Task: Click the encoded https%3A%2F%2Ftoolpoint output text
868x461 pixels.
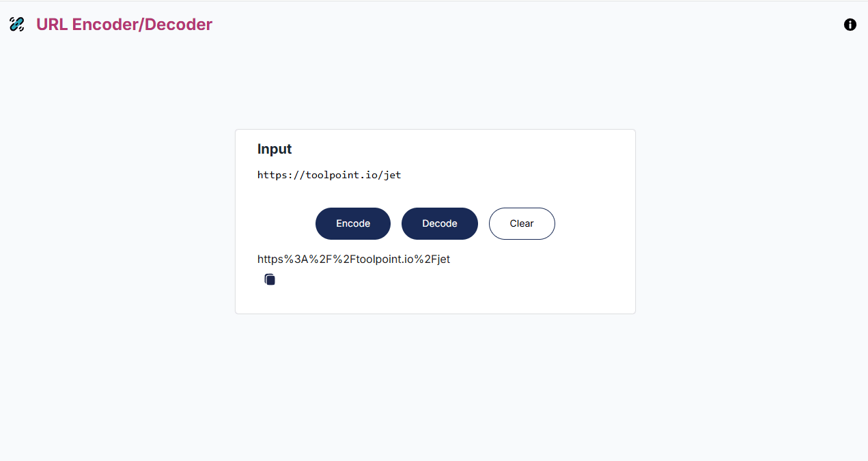Action: click(354, 260)
